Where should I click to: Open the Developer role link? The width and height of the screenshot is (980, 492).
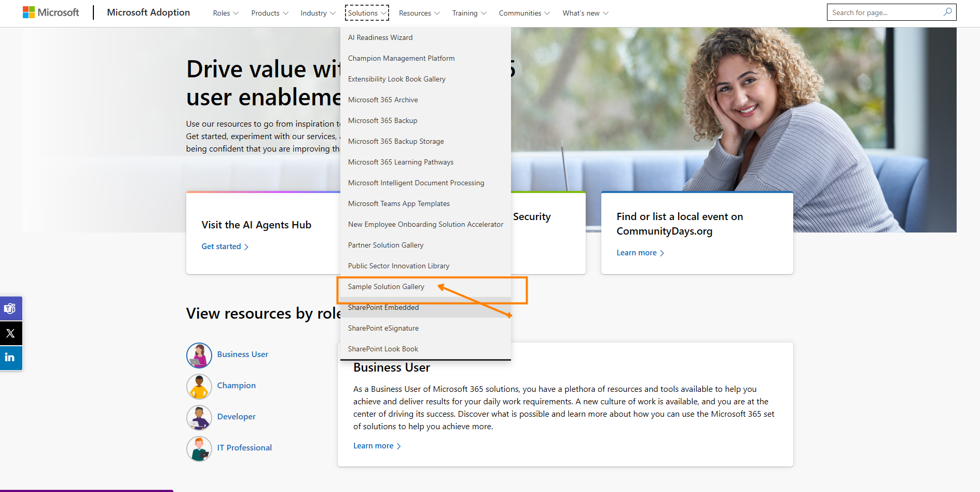(237, 417)
